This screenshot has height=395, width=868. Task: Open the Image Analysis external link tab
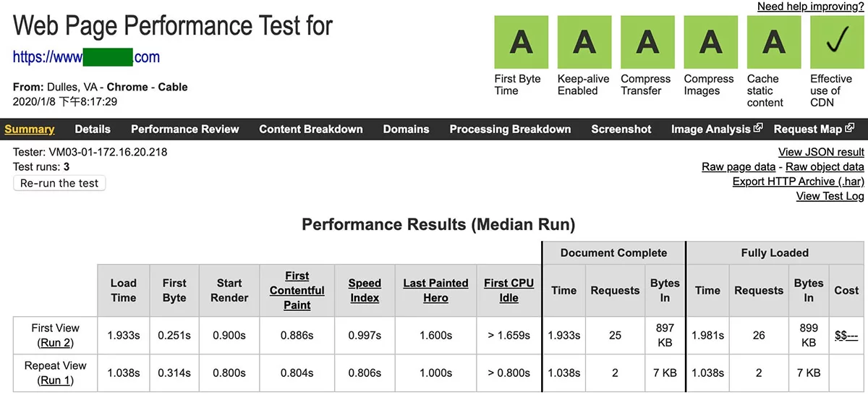[x=716, y=129]
